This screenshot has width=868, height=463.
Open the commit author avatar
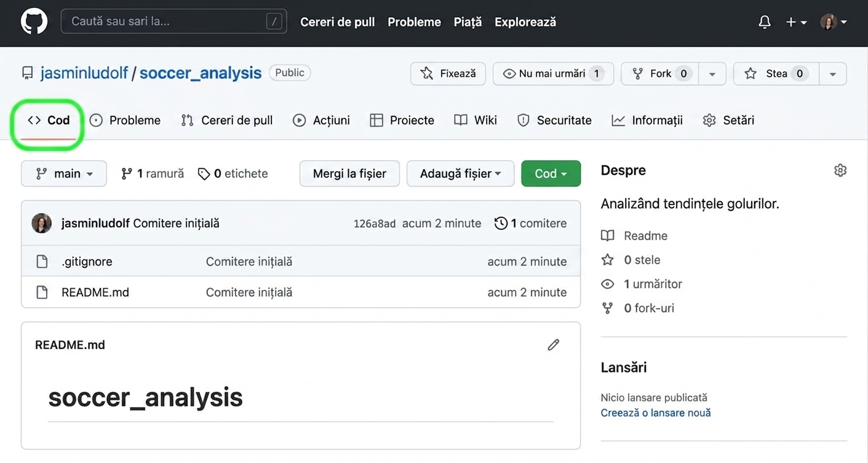coord(42,223)
